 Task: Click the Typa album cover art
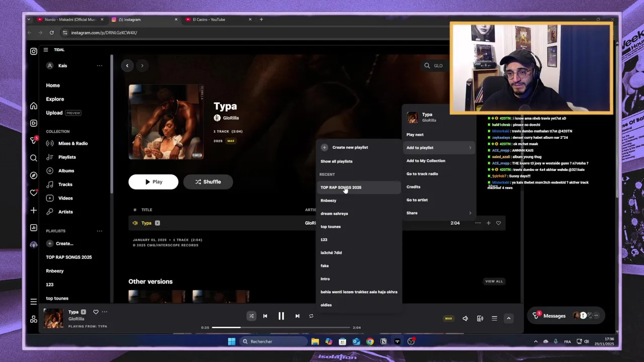[x=166, y=122]
